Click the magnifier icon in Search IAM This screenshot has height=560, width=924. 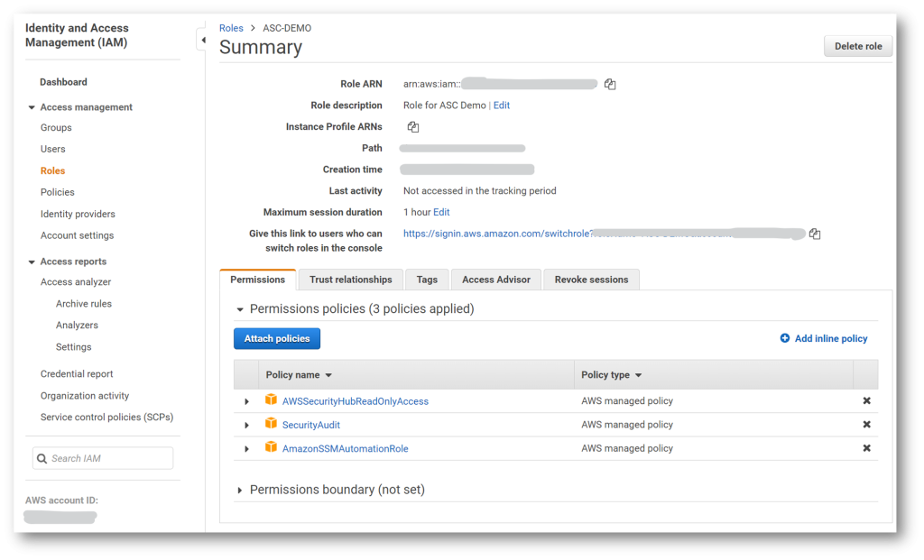click(42, 459)
